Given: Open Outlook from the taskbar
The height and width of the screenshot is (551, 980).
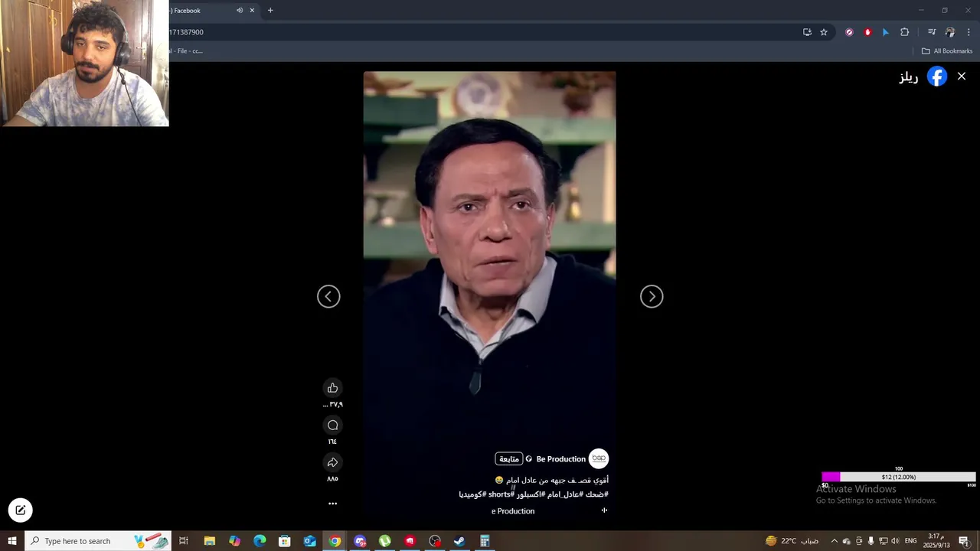Looking at the screenshot, I should (309, 541).
